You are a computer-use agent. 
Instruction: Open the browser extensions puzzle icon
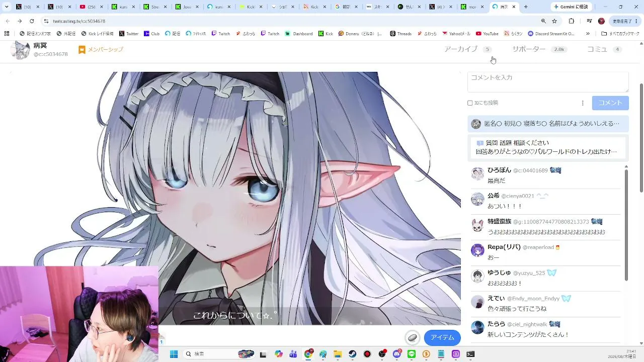(x=571, y=21)
